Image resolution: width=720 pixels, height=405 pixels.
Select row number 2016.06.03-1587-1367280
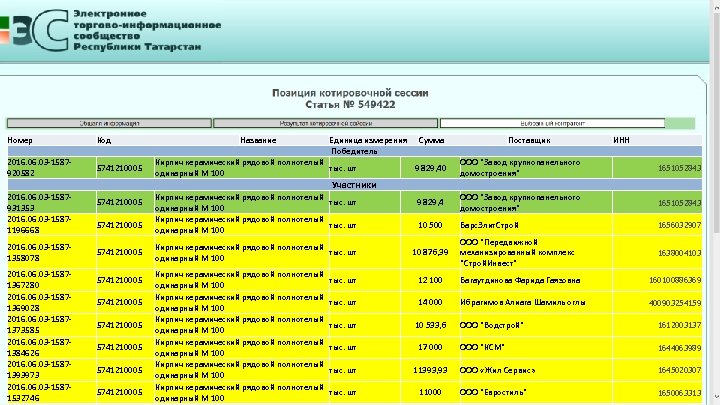[39, 280]
